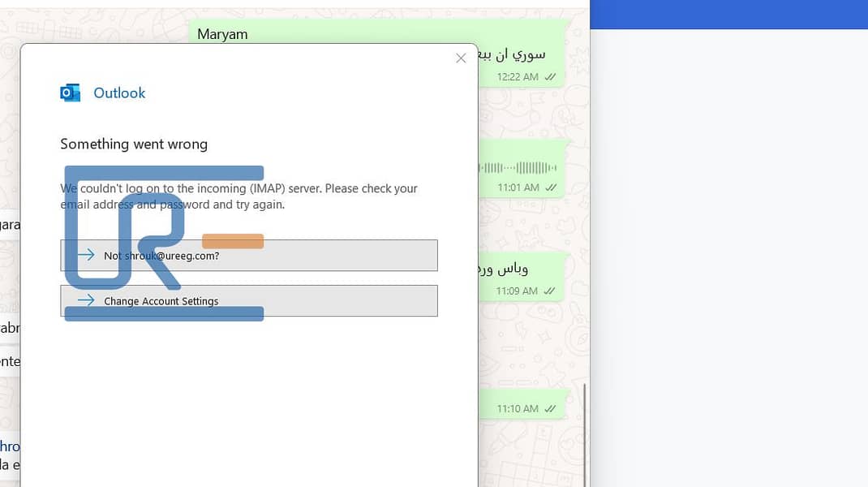Click the 11:10 AM message timestamp
Viewport: 868px width, 487px height.
coord(518,408)
